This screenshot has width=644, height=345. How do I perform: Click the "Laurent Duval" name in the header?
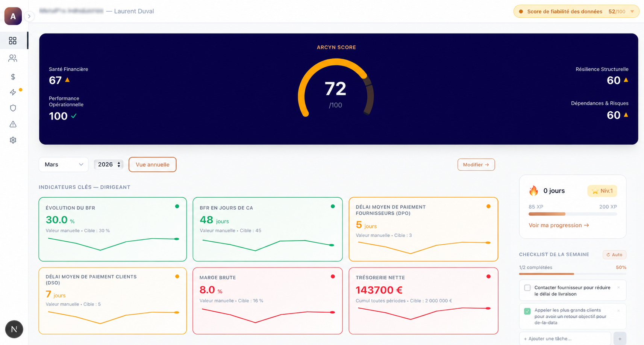(134, 11)
